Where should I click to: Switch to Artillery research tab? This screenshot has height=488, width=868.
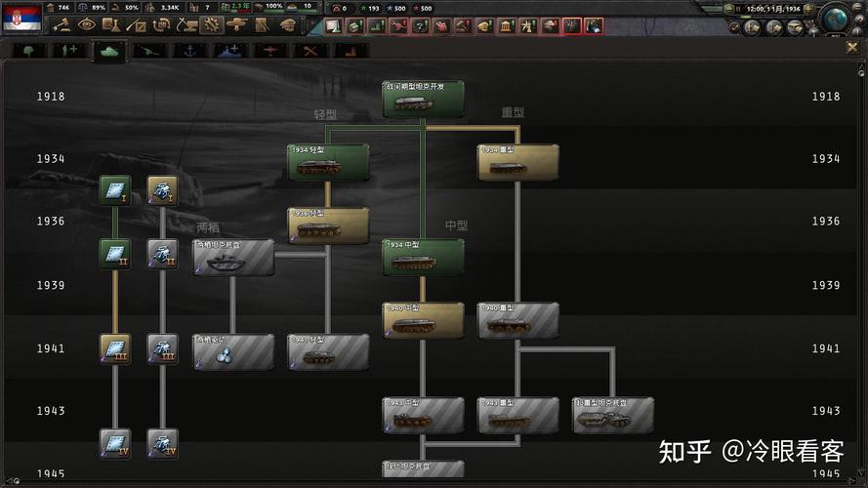pyautogui.click(x=149, y=51)
